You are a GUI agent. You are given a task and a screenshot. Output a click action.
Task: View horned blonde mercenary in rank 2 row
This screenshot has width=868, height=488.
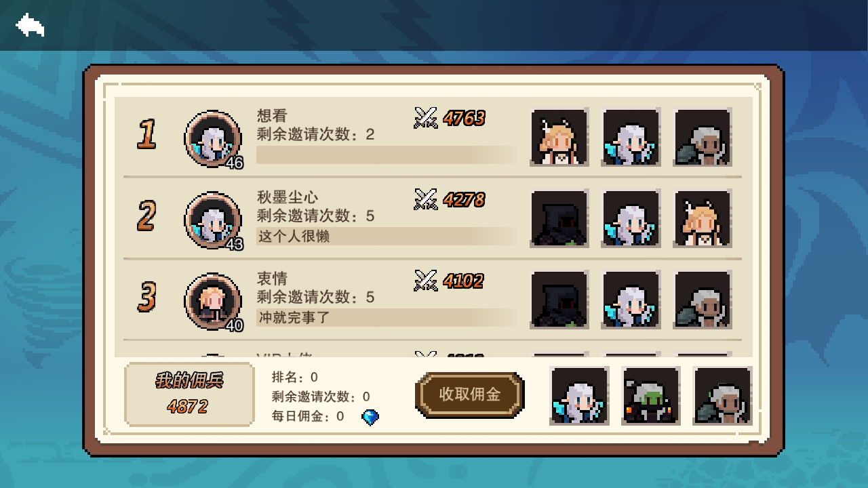[703, 218]
